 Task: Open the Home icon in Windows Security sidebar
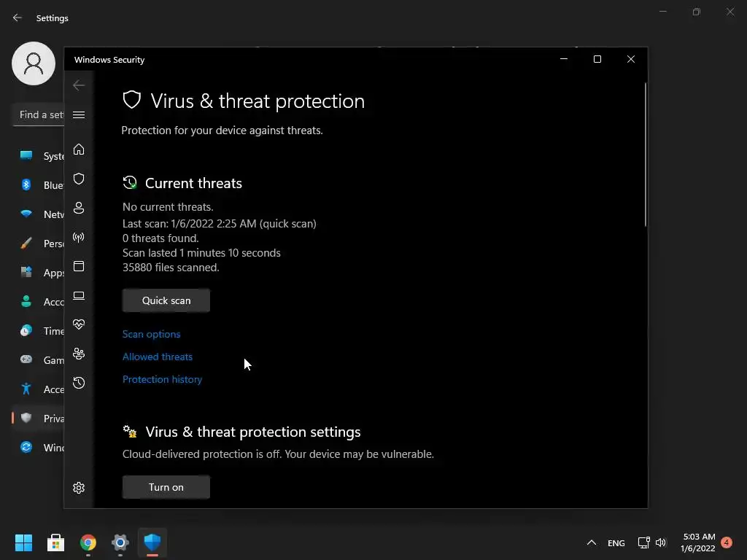[79, 149]
